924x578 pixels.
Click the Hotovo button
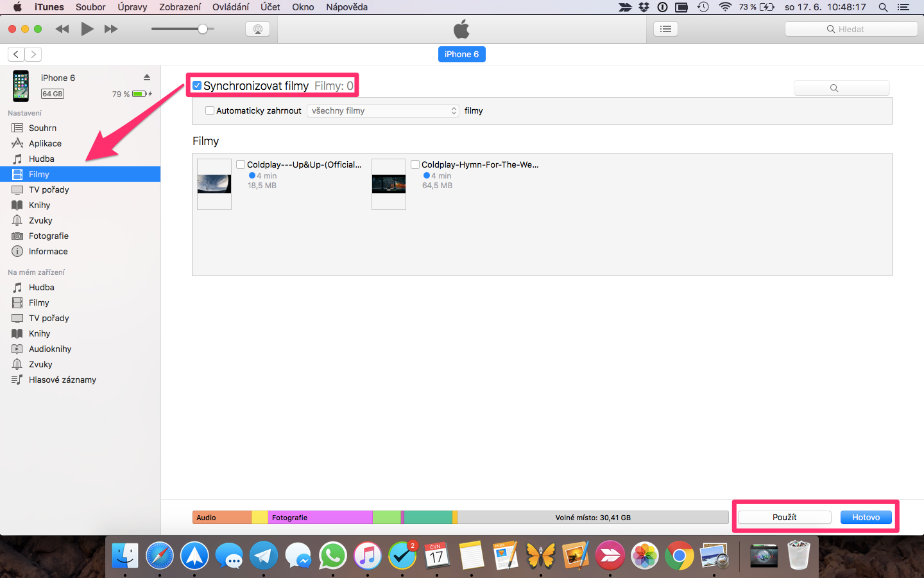point(866,517)
